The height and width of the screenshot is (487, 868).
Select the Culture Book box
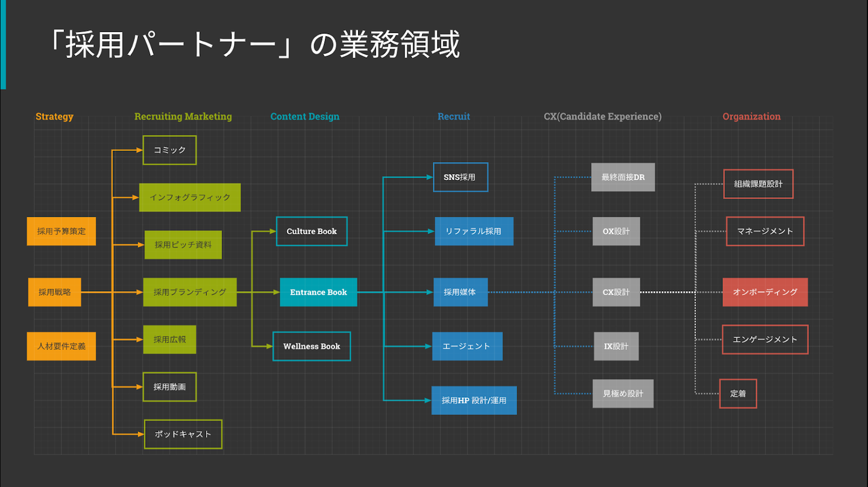pos(312,231)
